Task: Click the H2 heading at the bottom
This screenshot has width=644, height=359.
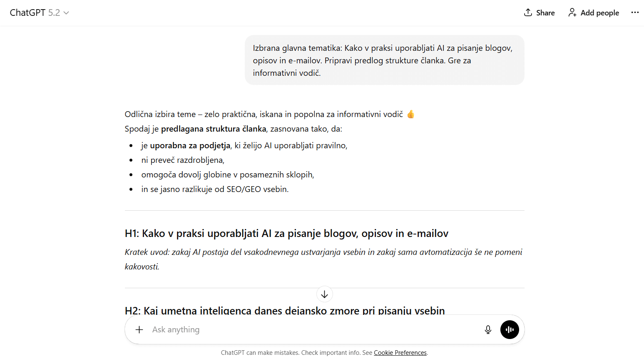Action: pyautogui.click(x=284, y=310)
